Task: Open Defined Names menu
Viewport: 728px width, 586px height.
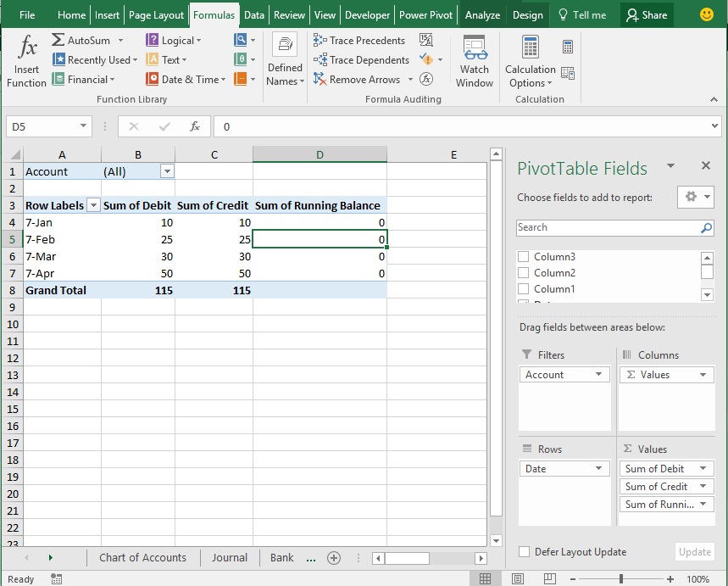Action: coord(285,60)
